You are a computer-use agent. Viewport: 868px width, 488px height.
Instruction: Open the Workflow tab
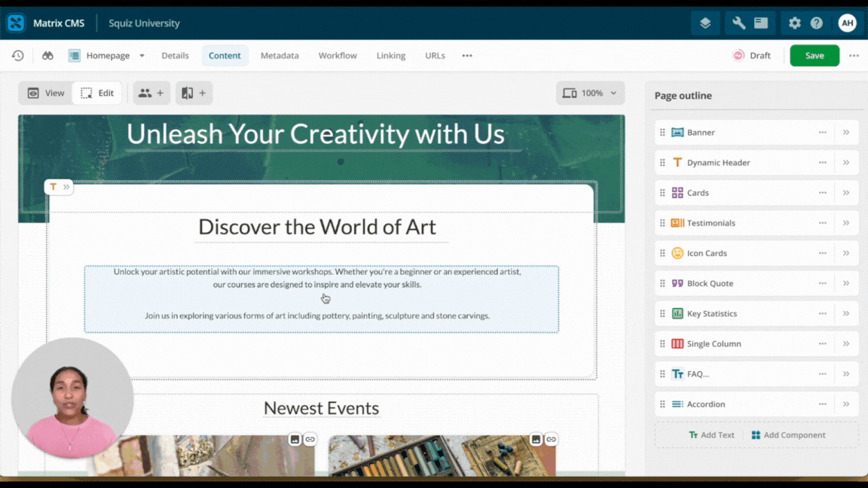point(338,55)
